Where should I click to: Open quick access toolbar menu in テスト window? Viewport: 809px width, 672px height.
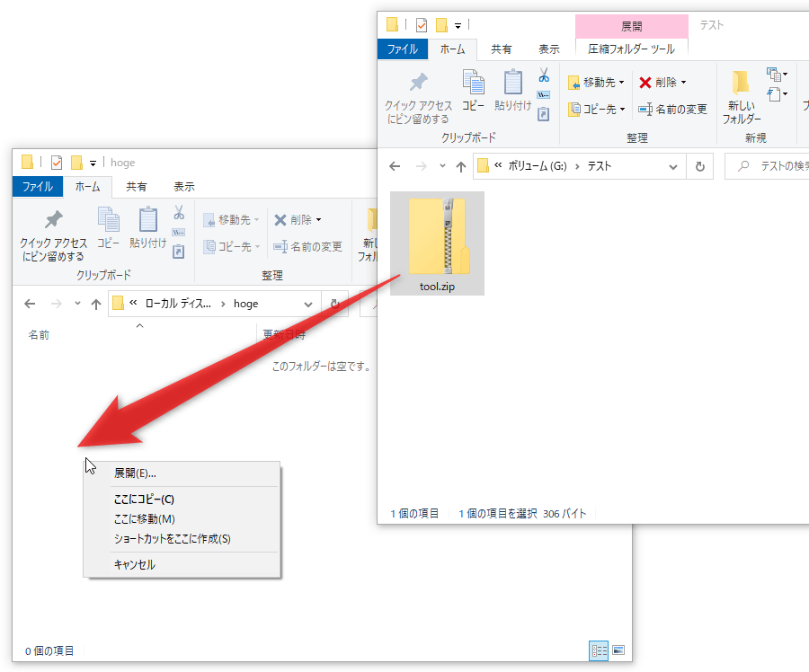click(x=458, y=25)
